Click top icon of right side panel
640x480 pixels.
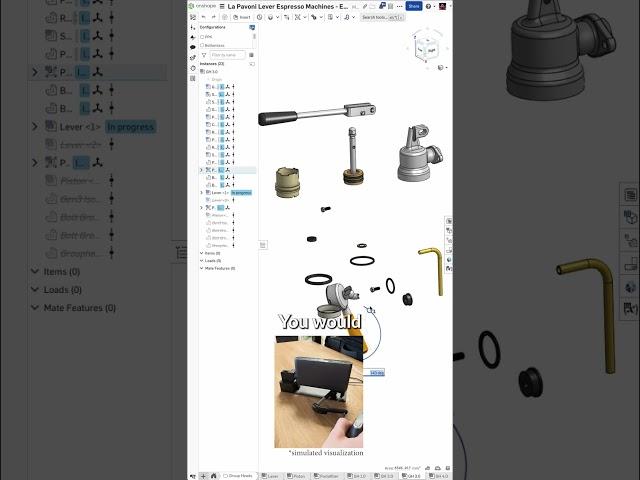(x=449, y=221)
